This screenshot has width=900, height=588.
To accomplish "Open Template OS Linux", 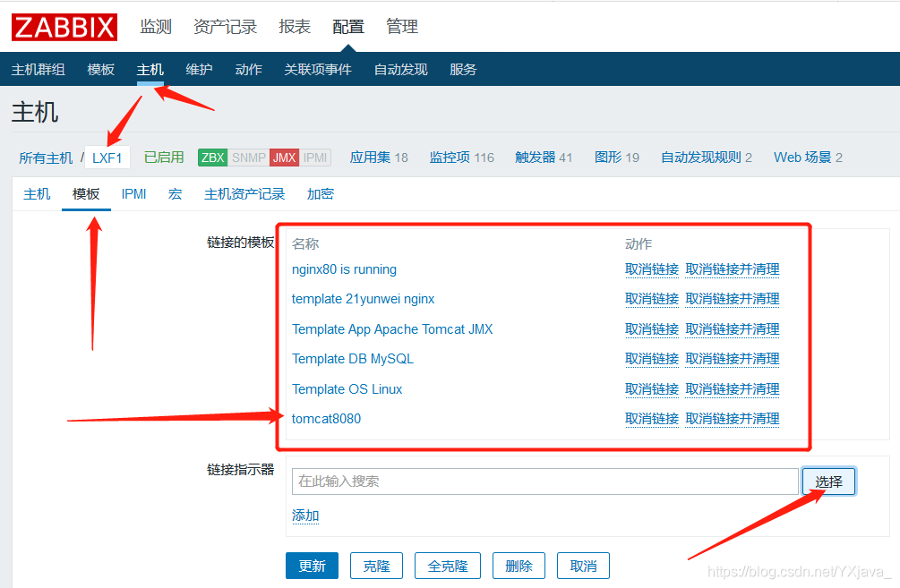I will click(x=347, y=389).
